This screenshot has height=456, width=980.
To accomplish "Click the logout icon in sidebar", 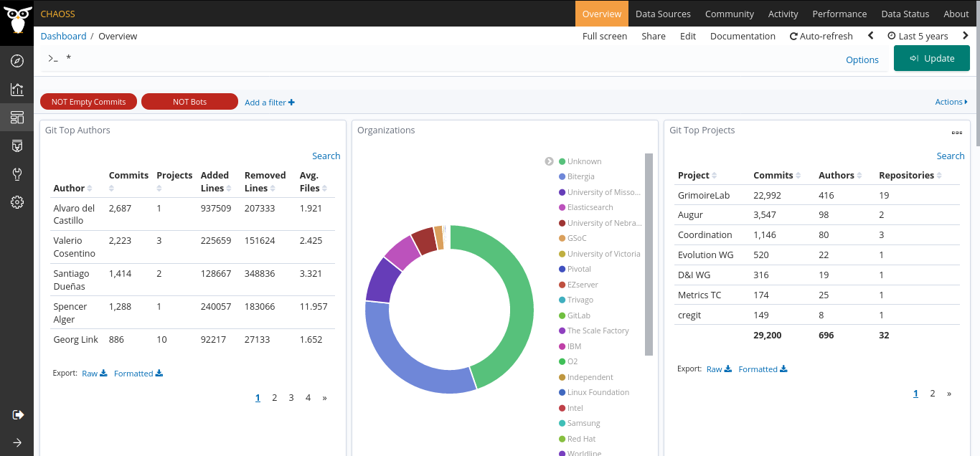I will (18, 414).
